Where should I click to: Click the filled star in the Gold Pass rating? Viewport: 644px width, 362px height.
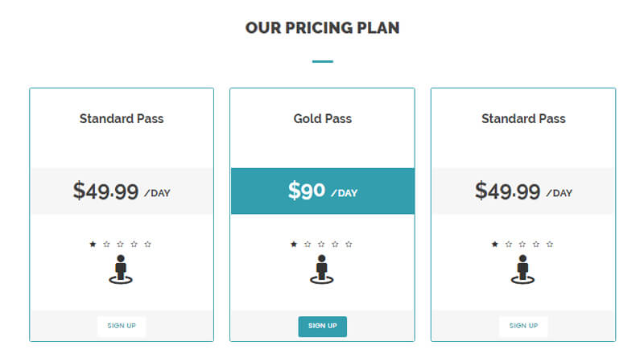[294, 245]
